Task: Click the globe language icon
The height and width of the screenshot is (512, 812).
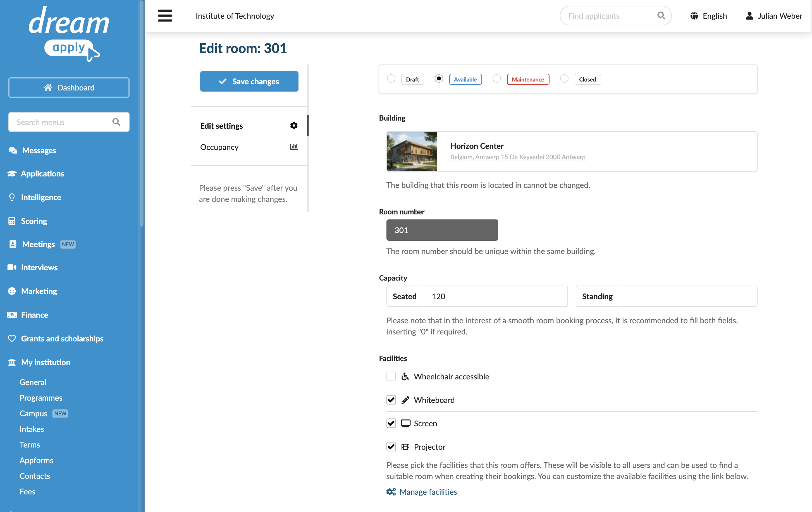Action: click(694, 16)
